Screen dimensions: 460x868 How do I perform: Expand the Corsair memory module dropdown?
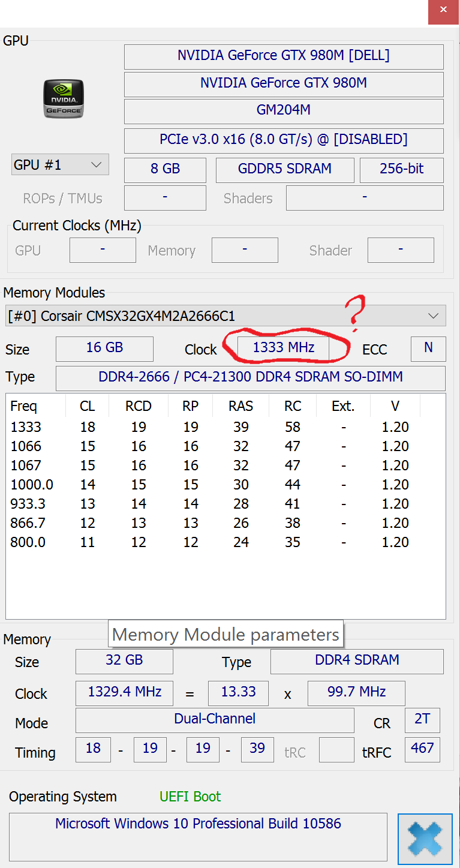[226, 316]
